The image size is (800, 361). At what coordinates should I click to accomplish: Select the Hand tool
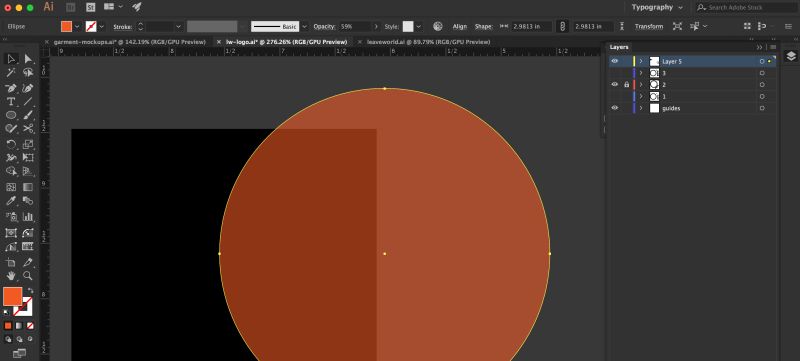[11, 276]
